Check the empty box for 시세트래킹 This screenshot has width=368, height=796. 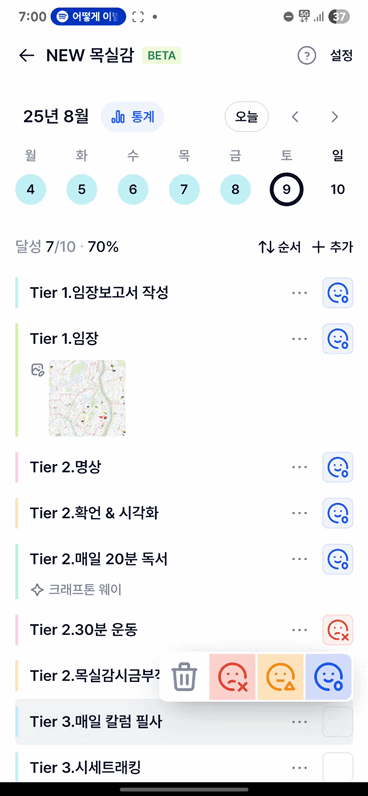point(338,768)
